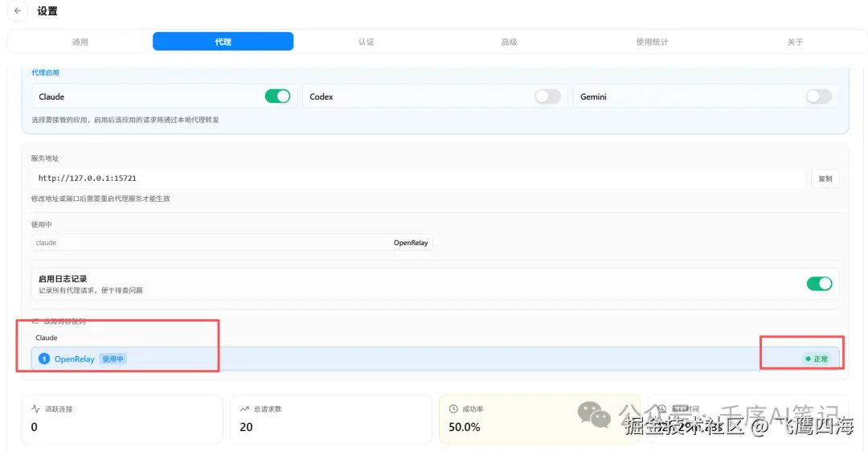Select the OpenRelay row in the Claude queue
Screen dimensions: 868x451
pyautogui.click(x=435, y=359)
